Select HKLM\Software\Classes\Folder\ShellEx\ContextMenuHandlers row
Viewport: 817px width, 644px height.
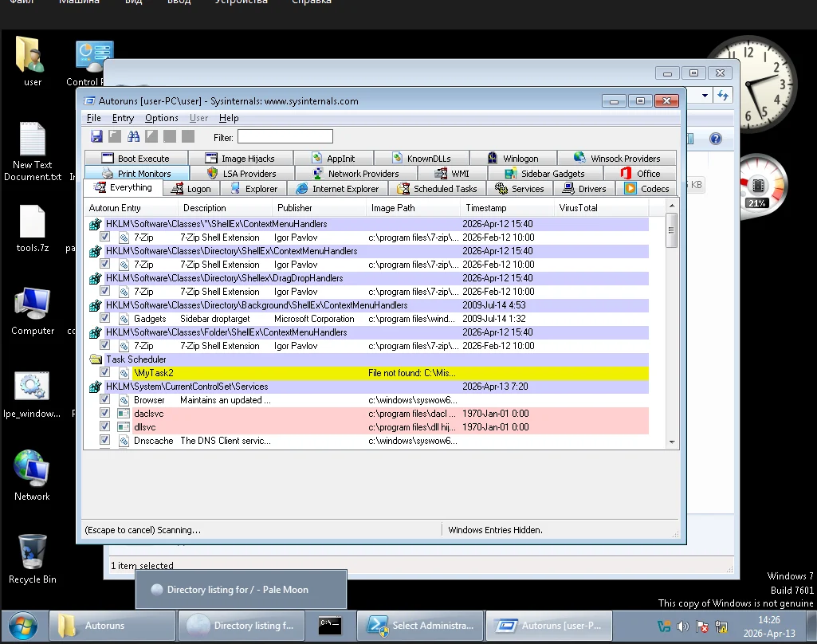368,332
